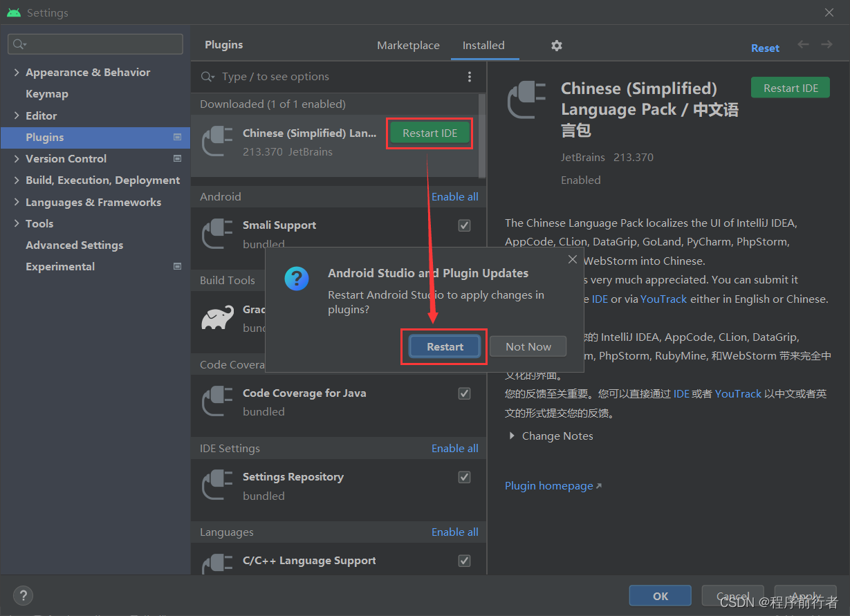Image resolution: width=850 pixels, height=616 pixels.
Task: Enable all Languages plugins
Action: [x=454, y=532]
